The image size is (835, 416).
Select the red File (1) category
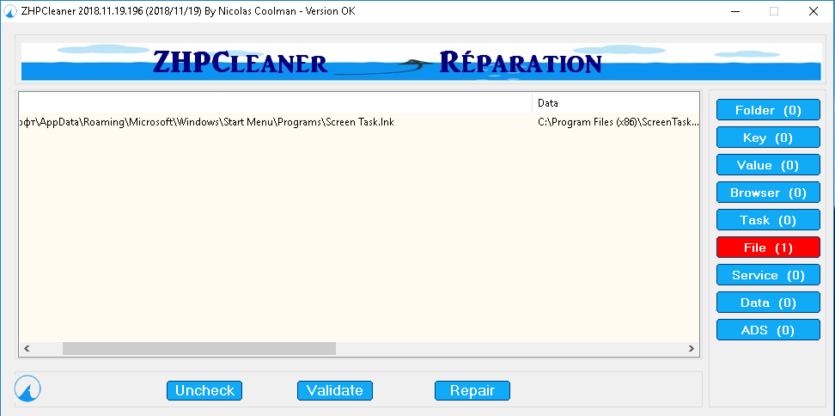pyautogui.click(x=768, y=248)
